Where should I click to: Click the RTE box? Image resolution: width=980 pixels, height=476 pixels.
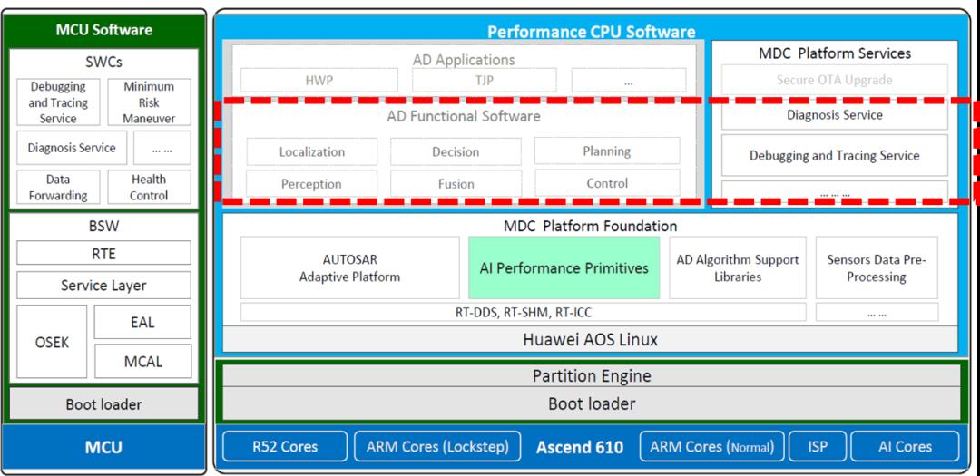click(x=103, y=253)
